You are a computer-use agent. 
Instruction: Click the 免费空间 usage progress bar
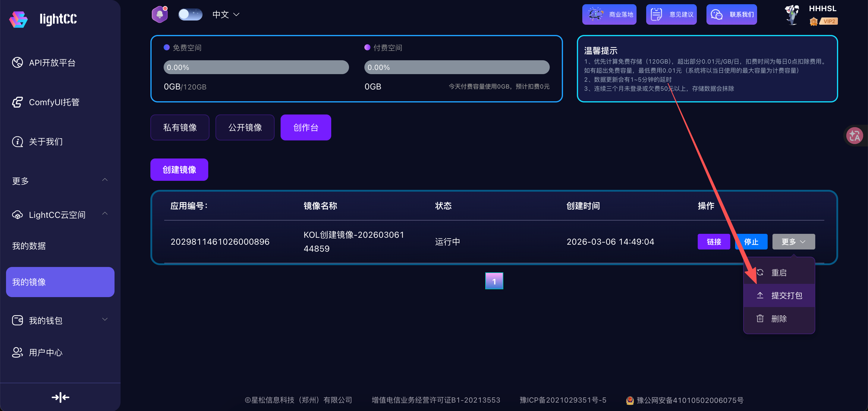click(x=256, y=67)
